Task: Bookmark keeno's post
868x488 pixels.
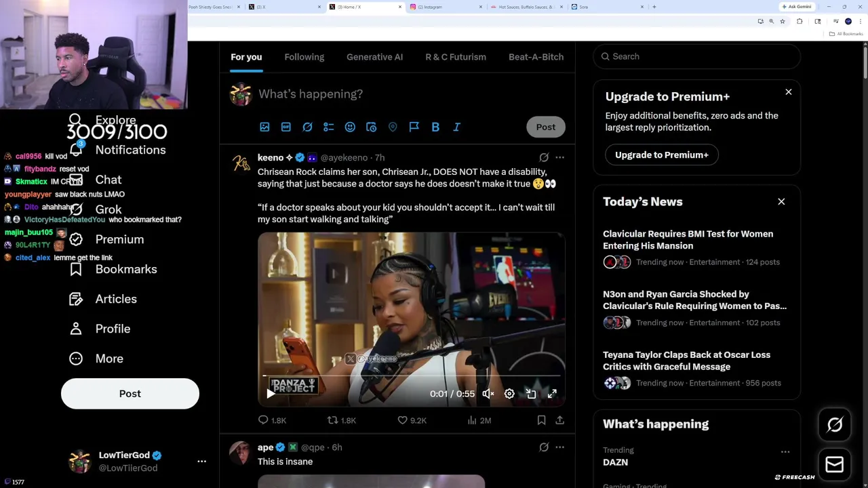Action: point(541,420)
